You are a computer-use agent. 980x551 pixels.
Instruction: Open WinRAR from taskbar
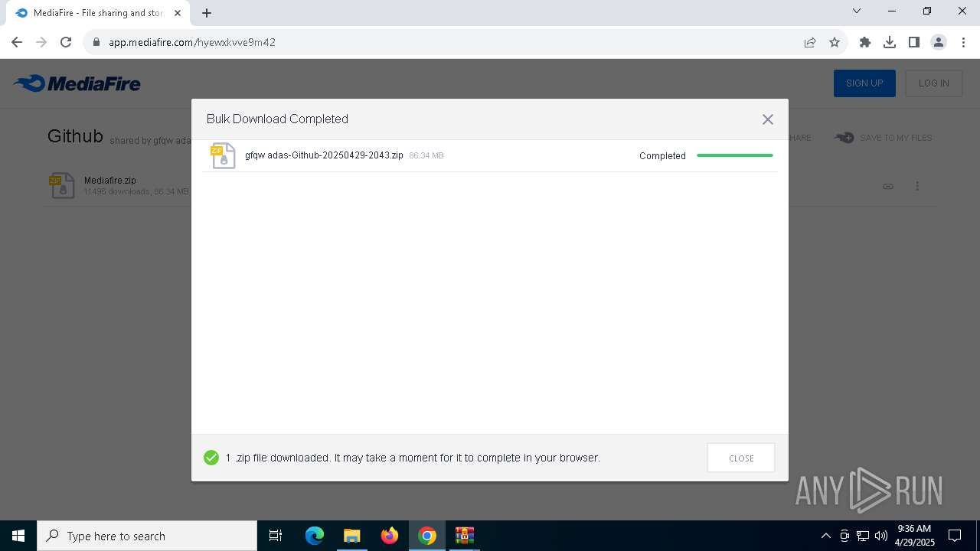[465, 536]
